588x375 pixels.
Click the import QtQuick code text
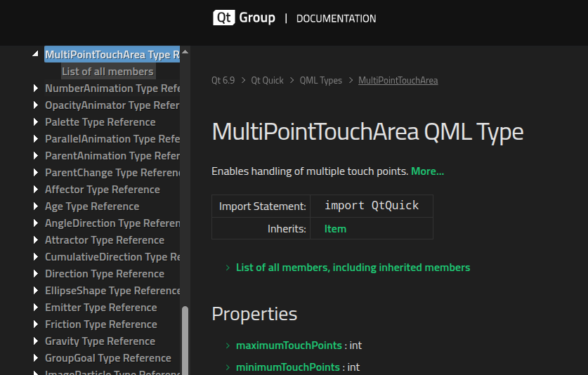(372, 206)
